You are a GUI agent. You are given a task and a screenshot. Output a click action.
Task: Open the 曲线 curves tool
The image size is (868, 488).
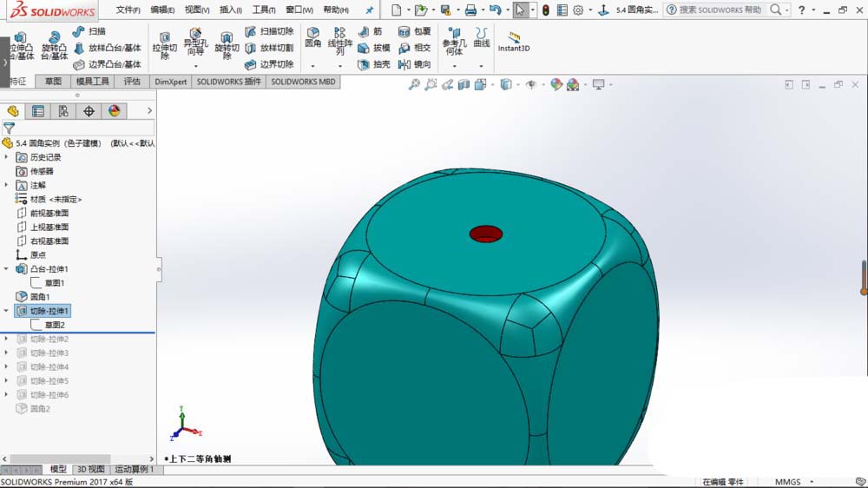[x=481, y=37]
